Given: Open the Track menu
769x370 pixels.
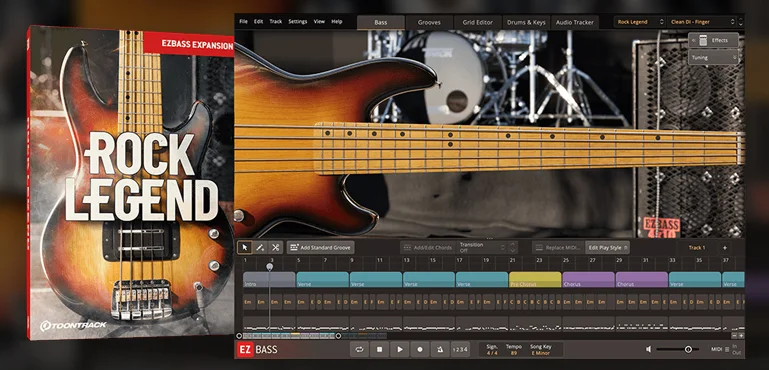Looking at the screenshot, I should click(276, 22).
